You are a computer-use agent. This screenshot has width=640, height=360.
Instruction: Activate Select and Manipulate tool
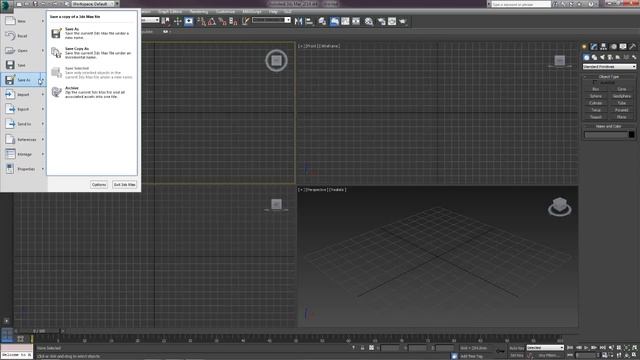pos(178,21)
